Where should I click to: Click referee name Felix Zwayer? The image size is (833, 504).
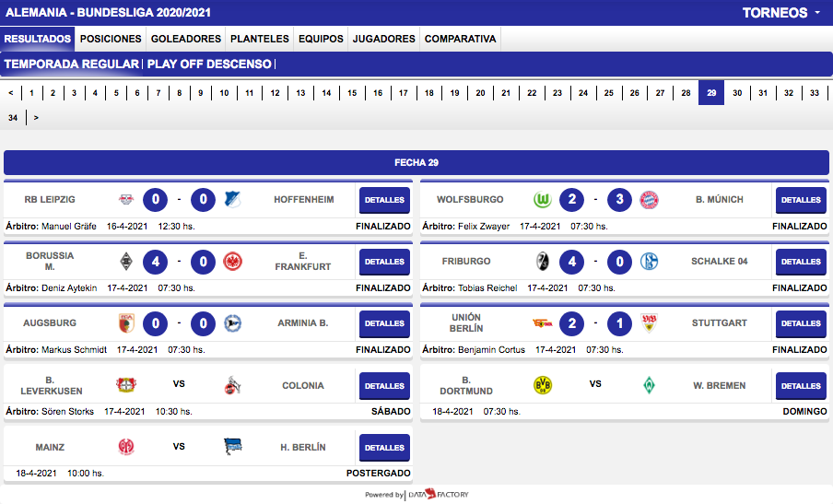[x=484, y=227]
